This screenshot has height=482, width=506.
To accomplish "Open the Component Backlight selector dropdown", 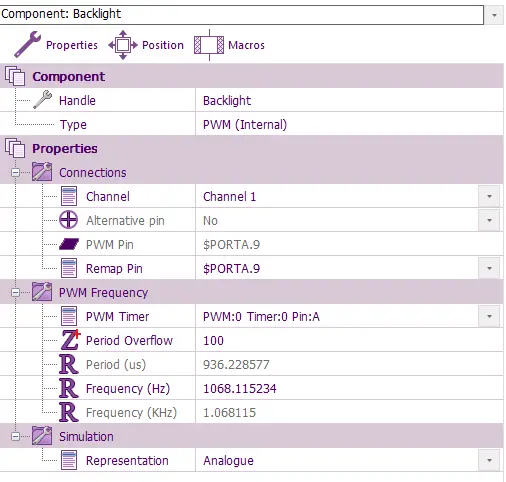I will (494, 15).
